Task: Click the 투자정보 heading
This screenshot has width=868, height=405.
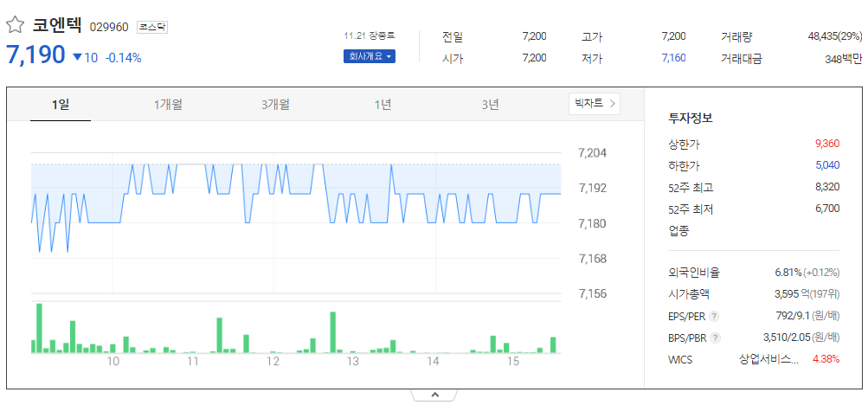Action: pyautogui.click(x=691, y=118)
